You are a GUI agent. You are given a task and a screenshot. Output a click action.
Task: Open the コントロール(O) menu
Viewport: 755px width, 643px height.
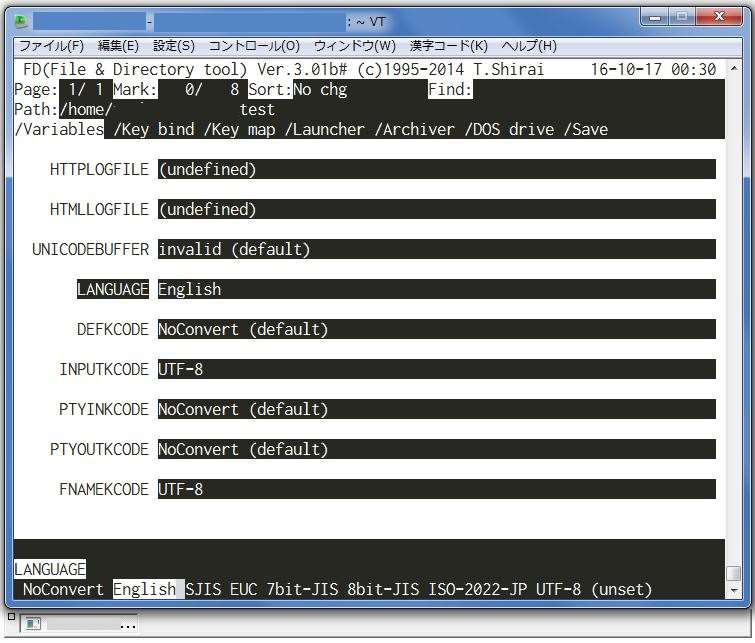tap(254, 46)
